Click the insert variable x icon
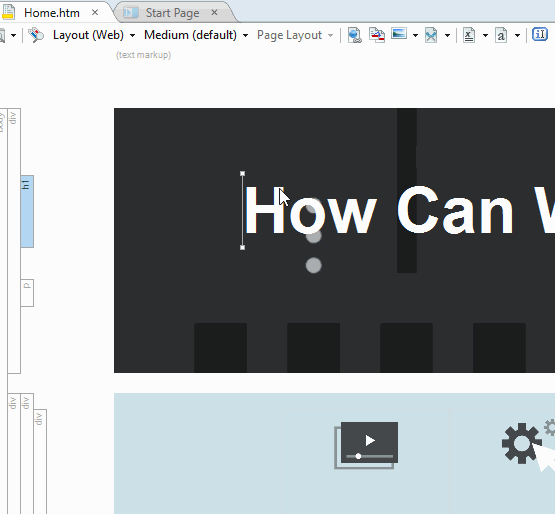 point(469,35)
